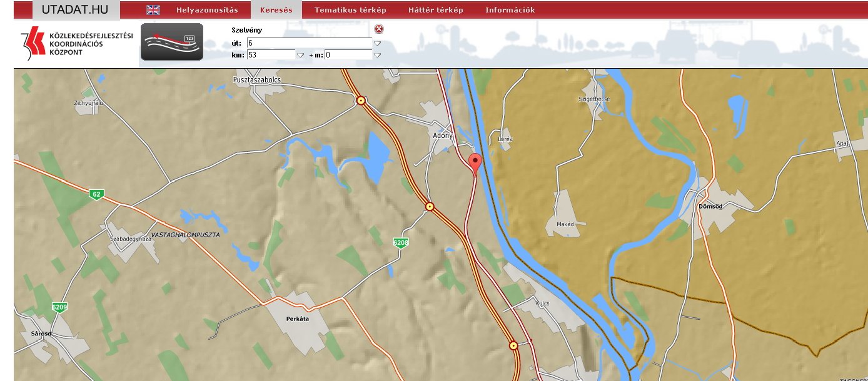The height and width of the screenshot is (381, 868).
Task: Click the Közlekedésfejlesztési Koordinációs Központ logo
Action: 77,44
